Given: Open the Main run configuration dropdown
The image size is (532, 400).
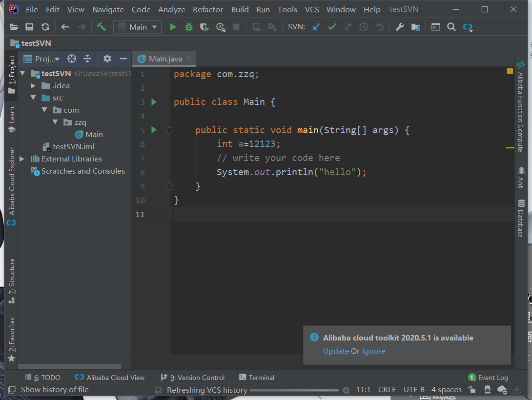Looking at the screenshot, I should click(138, 27).
